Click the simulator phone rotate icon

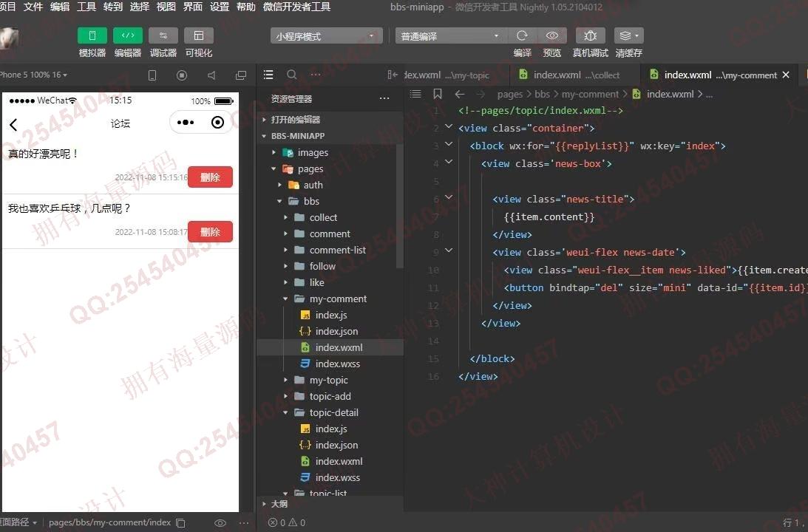click(x=152, y=75)
